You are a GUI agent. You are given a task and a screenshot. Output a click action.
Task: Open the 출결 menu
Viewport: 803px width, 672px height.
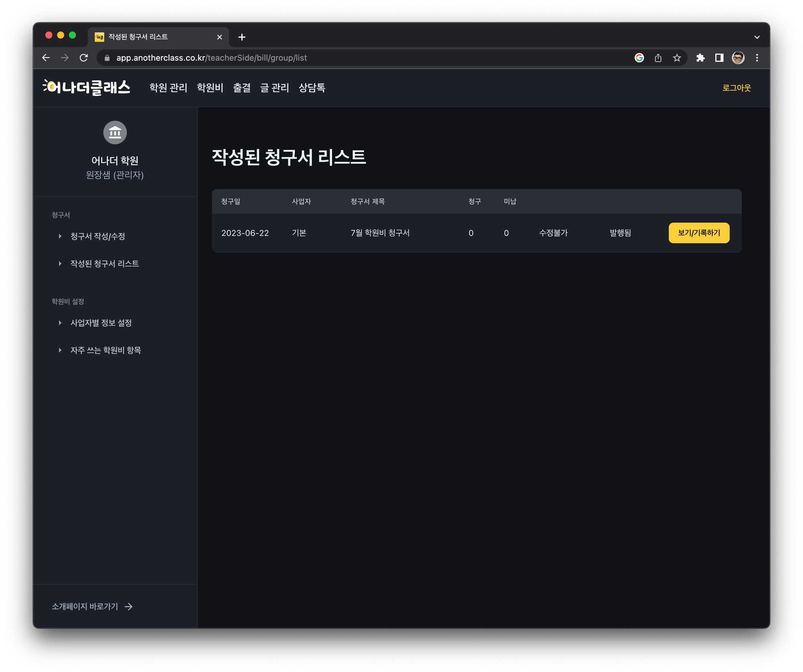pos(242,88)
